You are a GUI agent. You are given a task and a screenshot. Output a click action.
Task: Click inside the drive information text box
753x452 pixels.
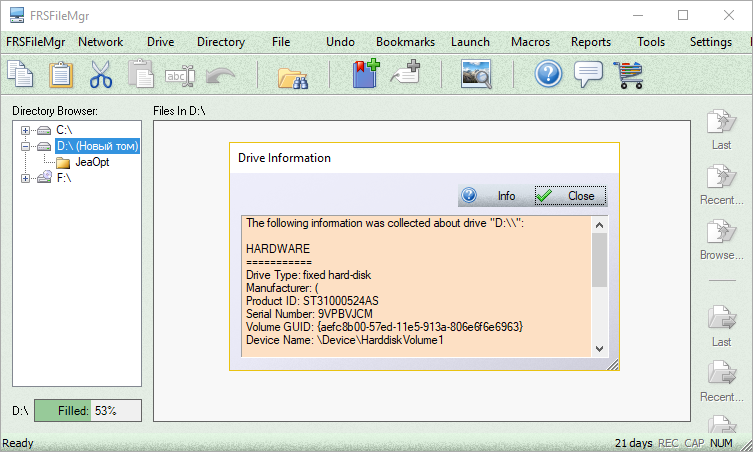coord(416,286)
